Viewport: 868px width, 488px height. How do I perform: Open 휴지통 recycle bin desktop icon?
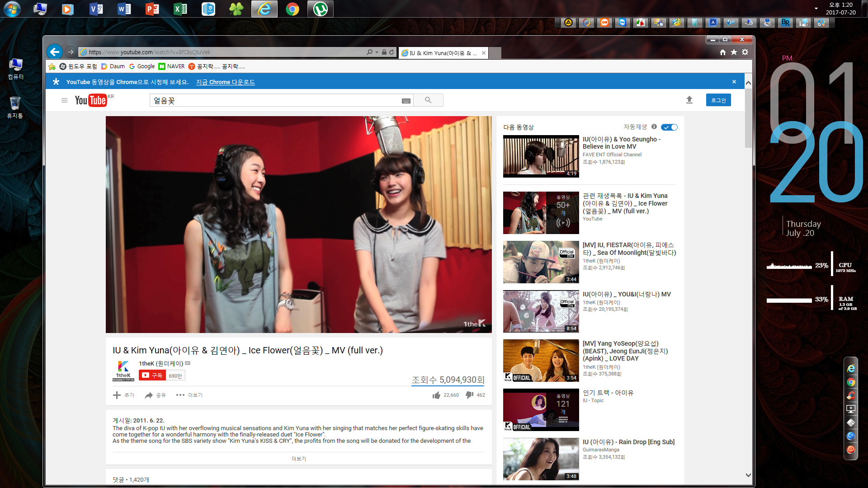[15, 107]
